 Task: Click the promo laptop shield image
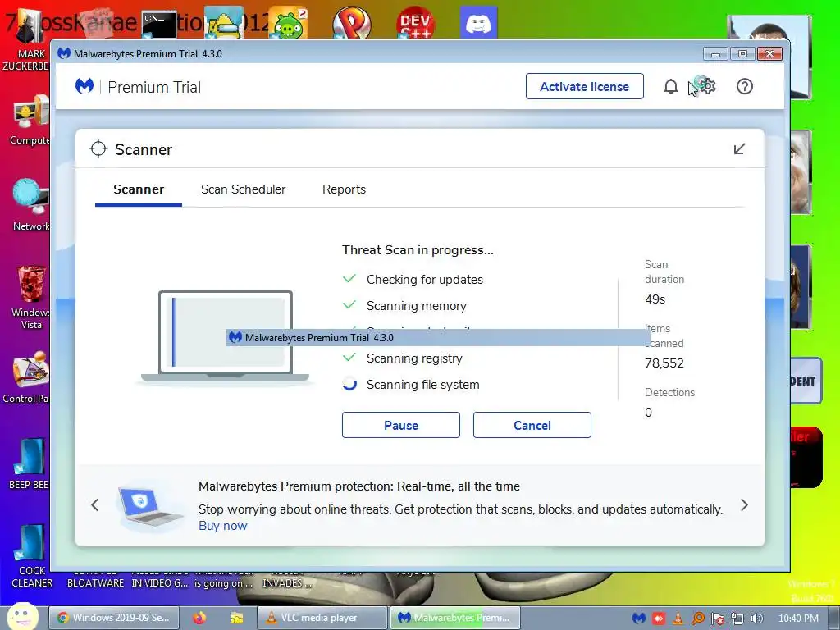pyautogui.click(x=149, y=506)
